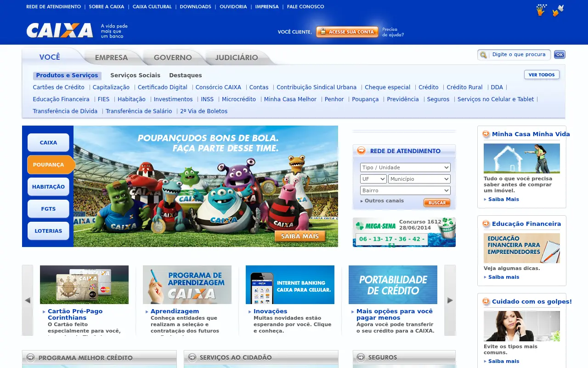The width and height of the screenshot is (588, 368).
Task: Click the magnifier icon in search box
Action: pos(483,55)
